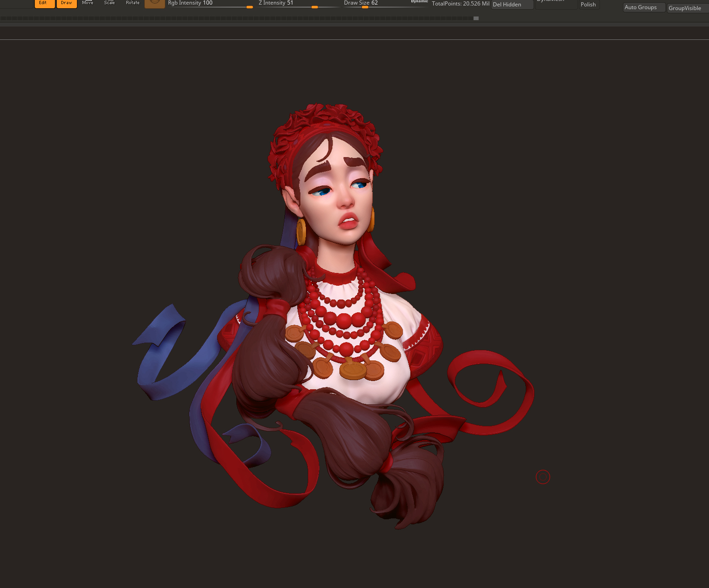
Task: Click the Del Hidden button
Action: click(512, 5)
